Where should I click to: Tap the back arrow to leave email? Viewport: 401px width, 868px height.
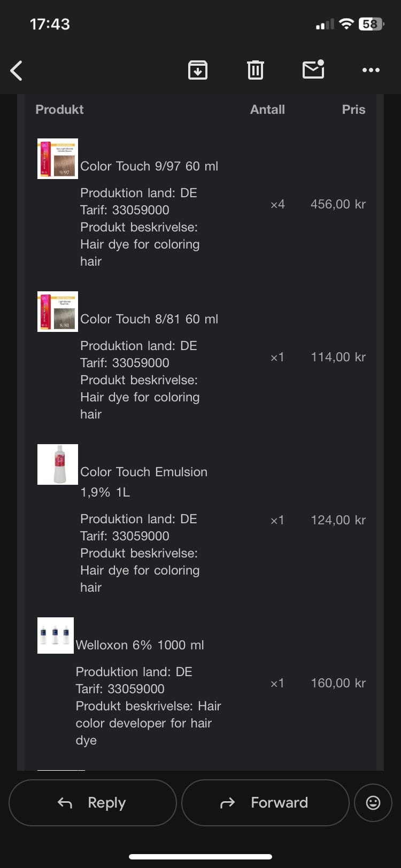pos(17,71)
